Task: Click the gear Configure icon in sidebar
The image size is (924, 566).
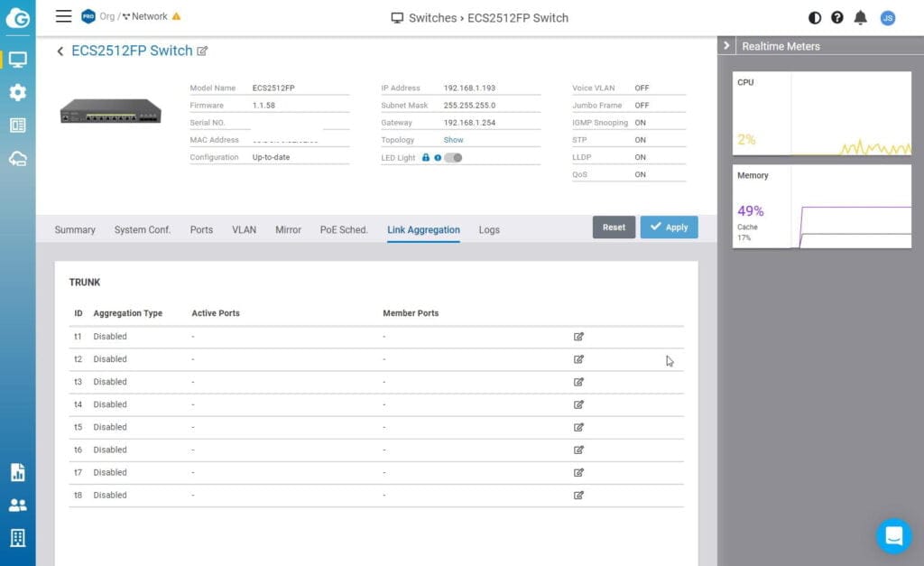Action: coord(17,92)
